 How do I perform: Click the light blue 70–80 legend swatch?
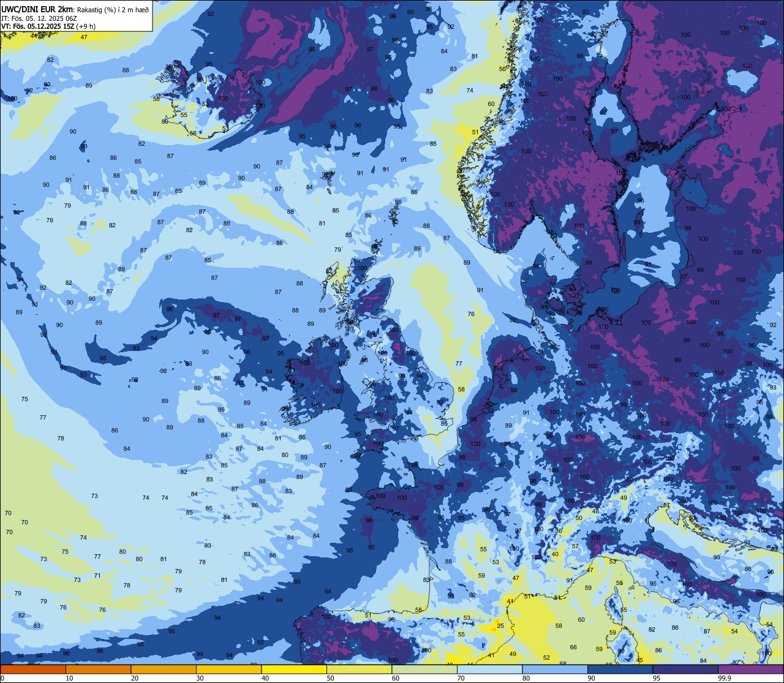(489, 669)
